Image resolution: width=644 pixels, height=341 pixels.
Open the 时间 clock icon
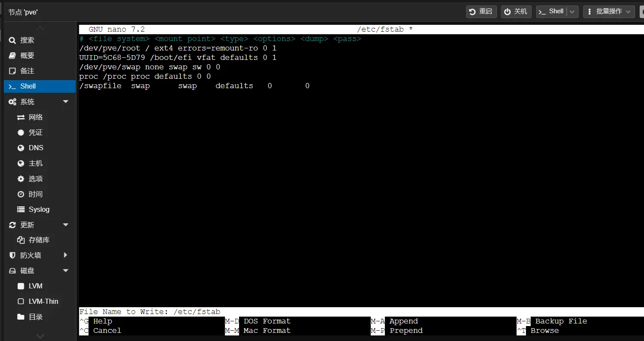click(21, 194)
